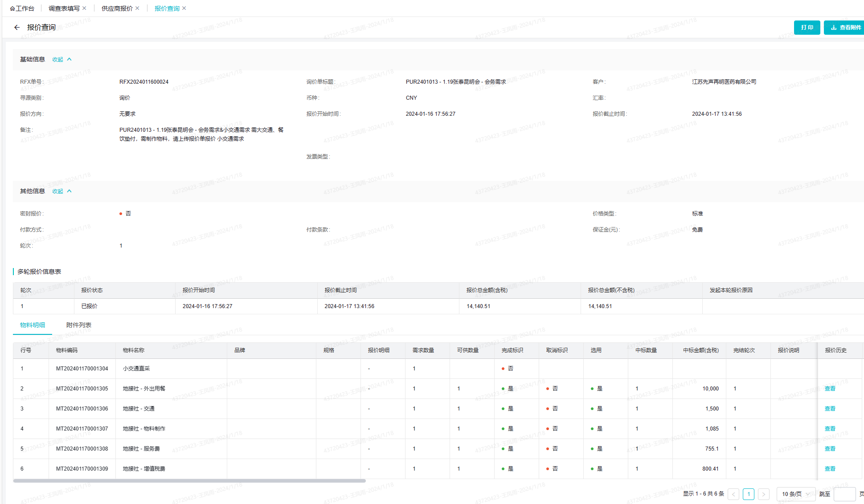The width and height of the screenshot is (864, 504).
Task: Close the 报价查询 tab
Action: click(184, 8)
